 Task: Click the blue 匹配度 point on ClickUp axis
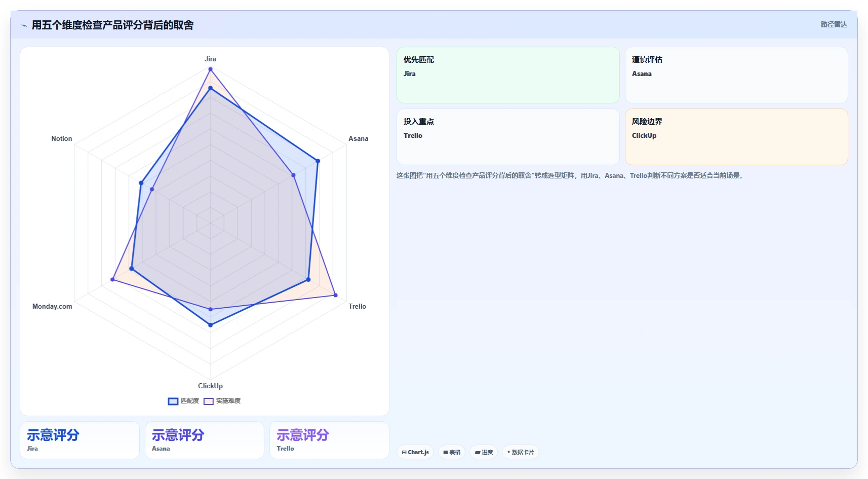point(210,325)
